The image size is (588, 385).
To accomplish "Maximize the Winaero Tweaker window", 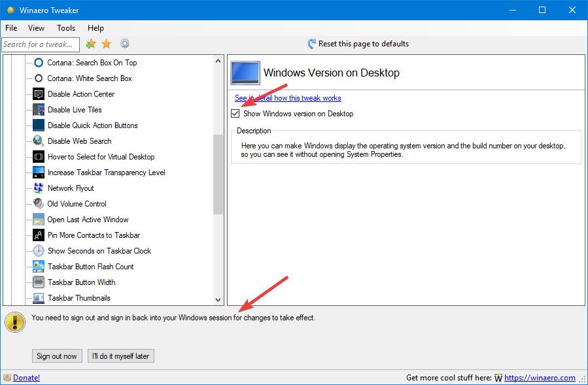I will (x=542, y=10).
